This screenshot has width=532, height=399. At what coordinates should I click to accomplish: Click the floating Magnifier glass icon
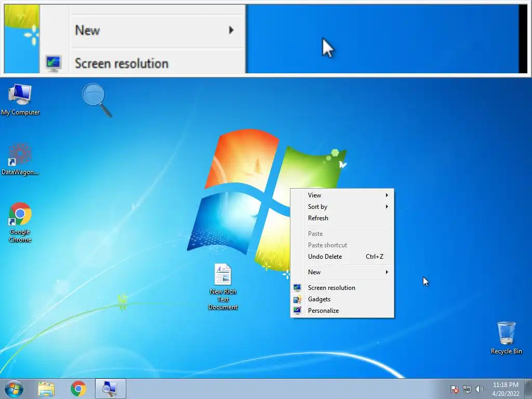pos(97,100)
